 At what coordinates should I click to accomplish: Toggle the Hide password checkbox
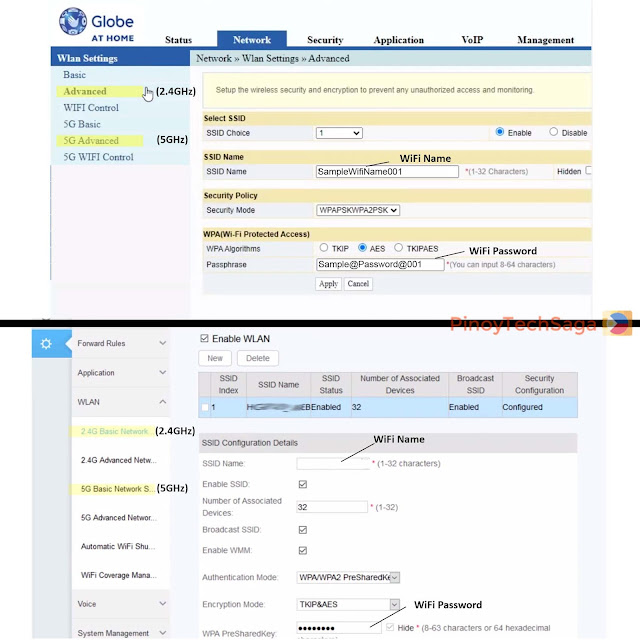pos(390,627)
